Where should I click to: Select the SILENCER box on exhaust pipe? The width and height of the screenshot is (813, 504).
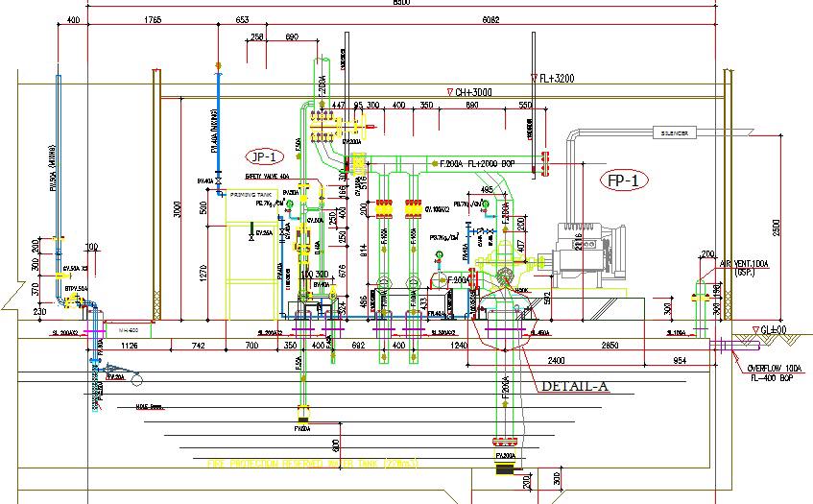[x=675, y=132]
